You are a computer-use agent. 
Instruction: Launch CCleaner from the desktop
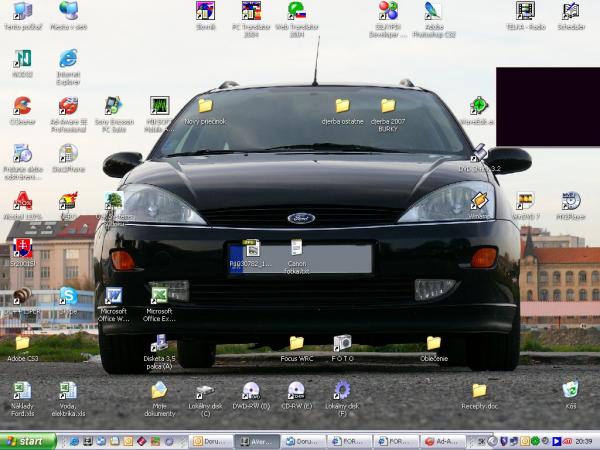coord(22,106)
